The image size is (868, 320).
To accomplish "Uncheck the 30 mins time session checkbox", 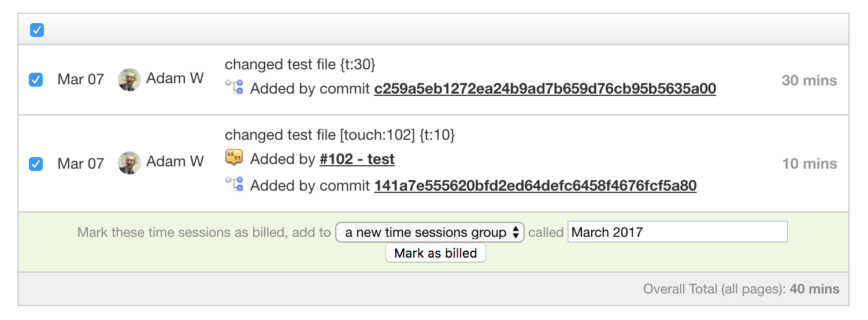I will click(36, 80).
